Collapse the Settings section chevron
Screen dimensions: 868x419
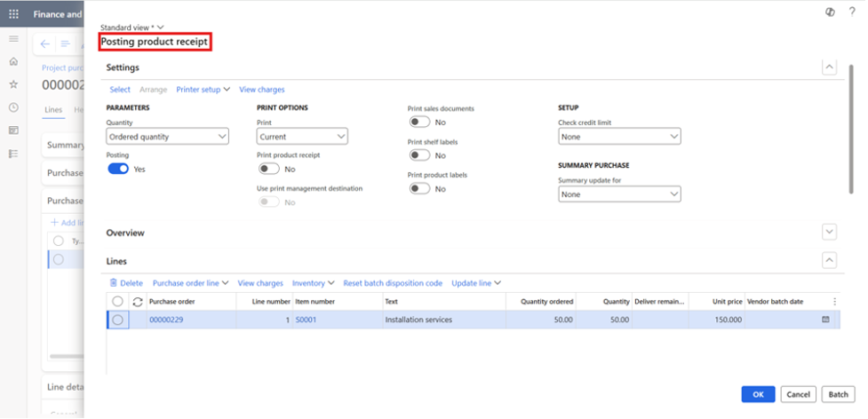coord(829,67)
